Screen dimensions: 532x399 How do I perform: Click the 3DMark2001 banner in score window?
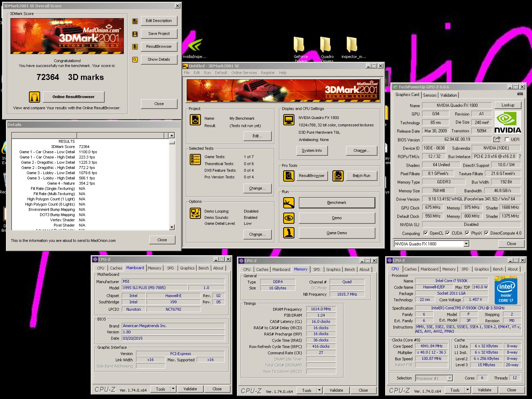coord(67,36)
